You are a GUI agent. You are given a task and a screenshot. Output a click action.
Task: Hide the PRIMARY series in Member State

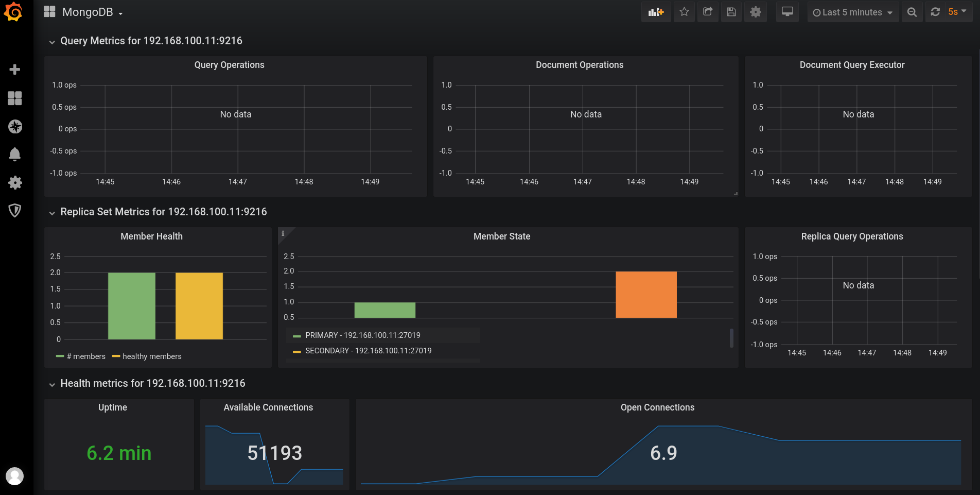(362, 335)
